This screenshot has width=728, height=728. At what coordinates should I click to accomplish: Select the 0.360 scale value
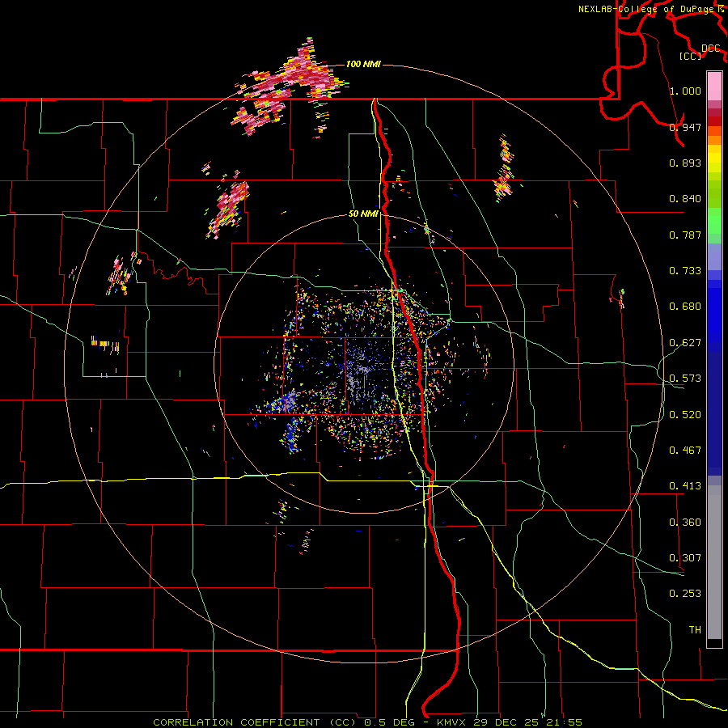685,523
